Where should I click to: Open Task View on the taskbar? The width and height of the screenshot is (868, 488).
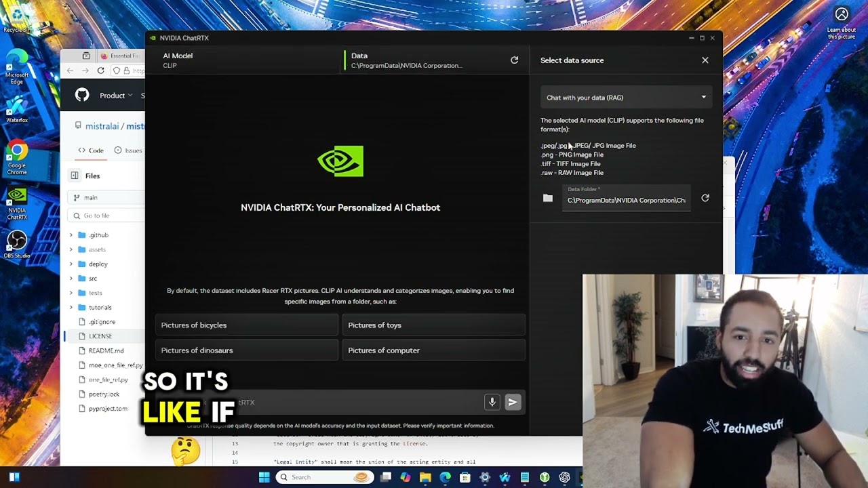(386, 477)
